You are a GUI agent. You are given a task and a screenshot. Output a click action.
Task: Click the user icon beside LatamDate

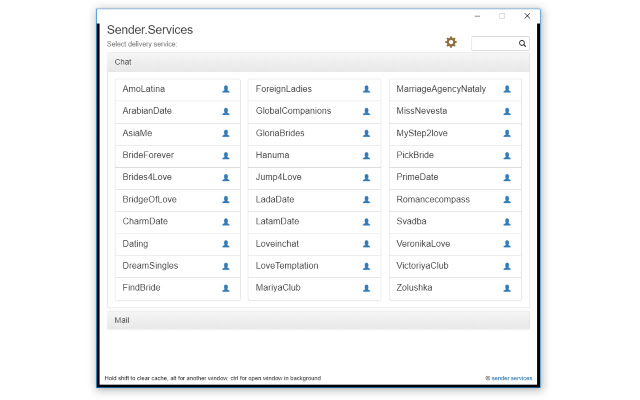coord(367,222)
